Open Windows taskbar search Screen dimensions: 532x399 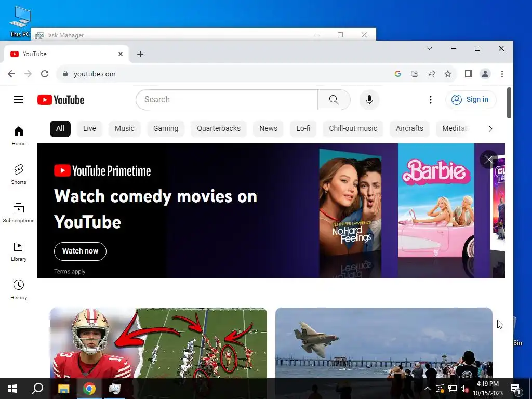click(37, 389)
